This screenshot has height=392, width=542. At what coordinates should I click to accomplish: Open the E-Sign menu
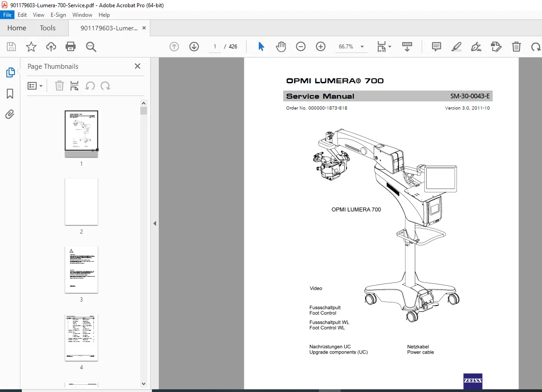(58, 15)
